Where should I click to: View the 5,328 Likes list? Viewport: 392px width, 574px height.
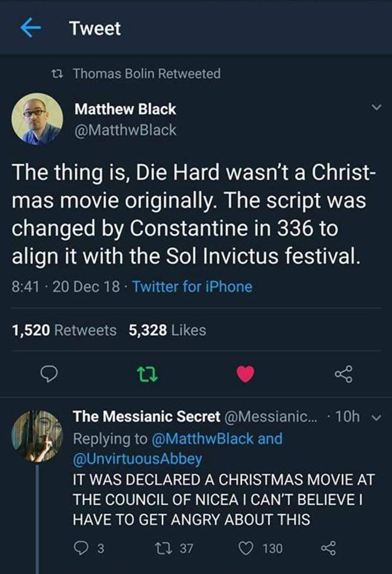pyautogui.click(x=167, y=330)
